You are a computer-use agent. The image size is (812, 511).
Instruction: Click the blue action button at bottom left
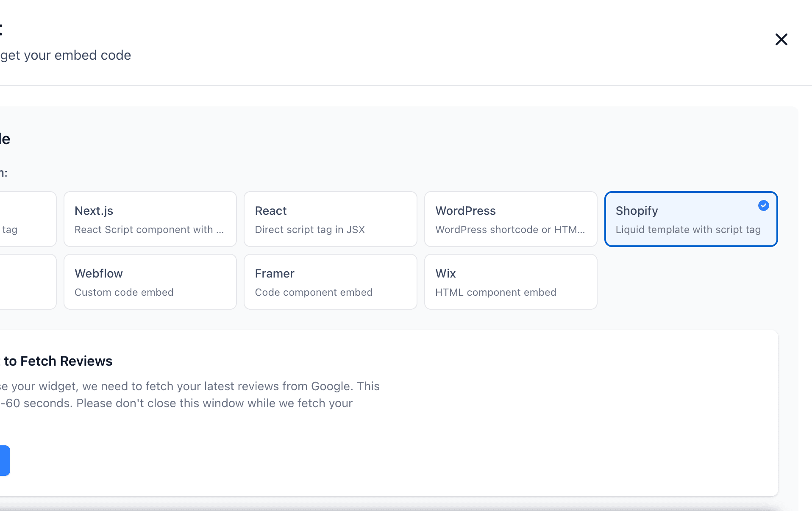pos(4,460)
